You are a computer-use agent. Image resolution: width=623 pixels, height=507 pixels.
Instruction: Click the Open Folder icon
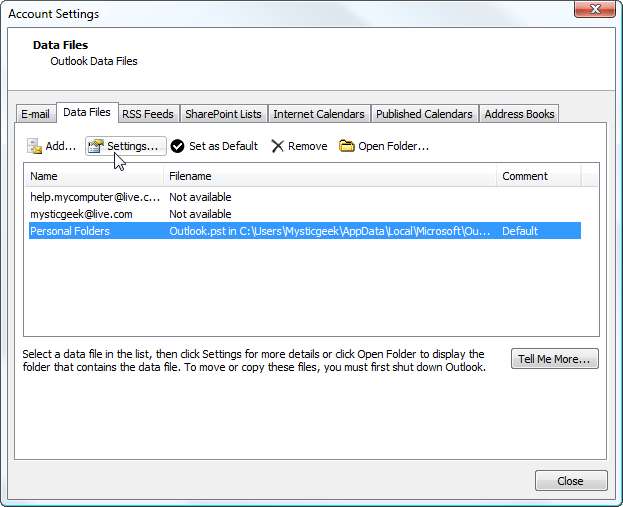[x=346, y=146]
